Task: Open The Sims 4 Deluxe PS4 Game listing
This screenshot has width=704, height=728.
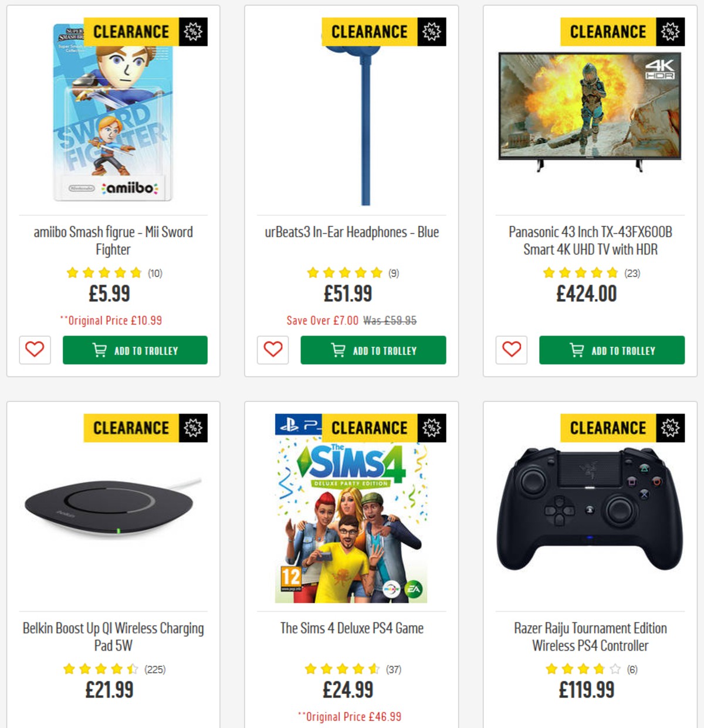Action: click(351, 628)
